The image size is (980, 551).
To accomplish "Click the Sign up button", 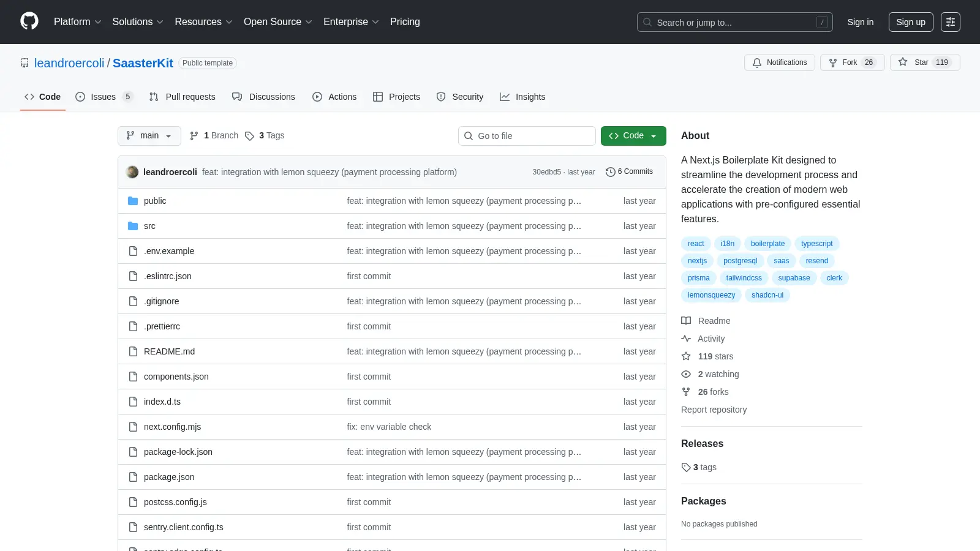I will (x=911, y=22).
